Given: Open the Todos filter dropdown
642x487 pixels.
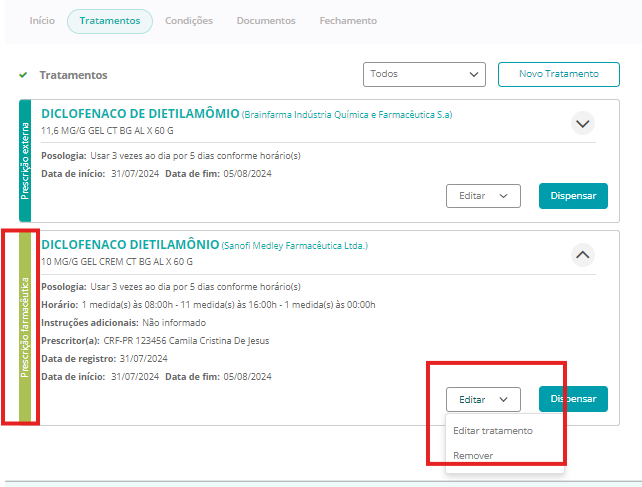Looking at the screenshot, I should [424, 74].
